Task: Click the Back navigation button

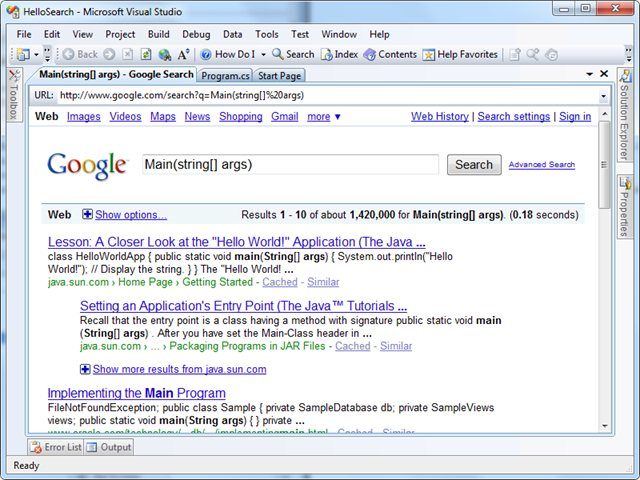Action: pos(80,54)
